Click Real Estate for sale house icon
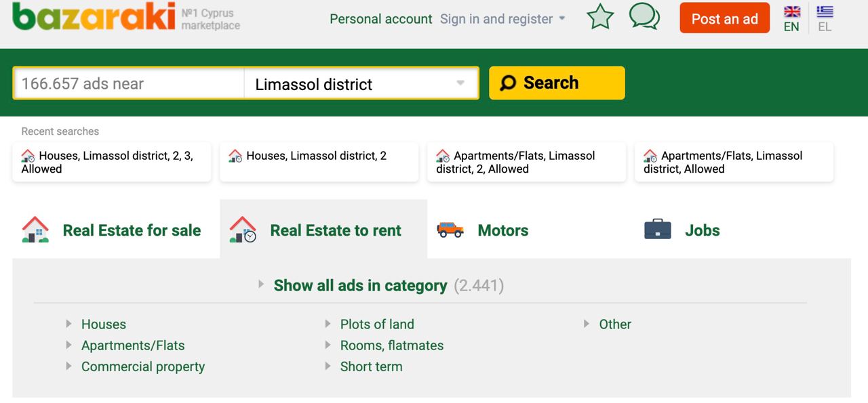This screenshot has height=403, width=868. click(35, 230)
